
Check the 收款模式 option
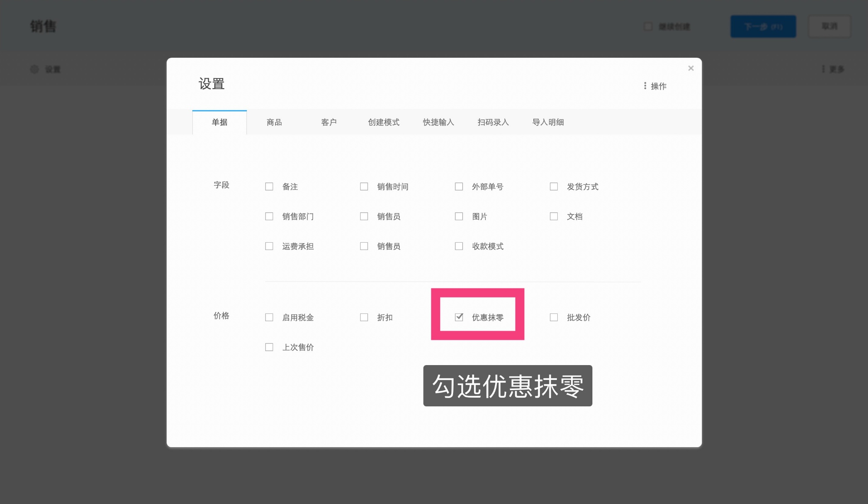(x=459, y=246)
